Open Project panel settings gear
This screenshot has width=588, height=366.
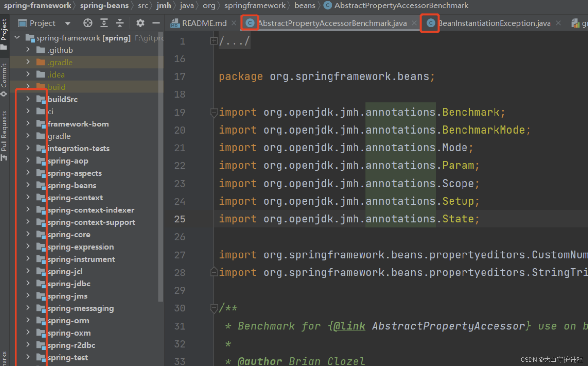(140, 23)
